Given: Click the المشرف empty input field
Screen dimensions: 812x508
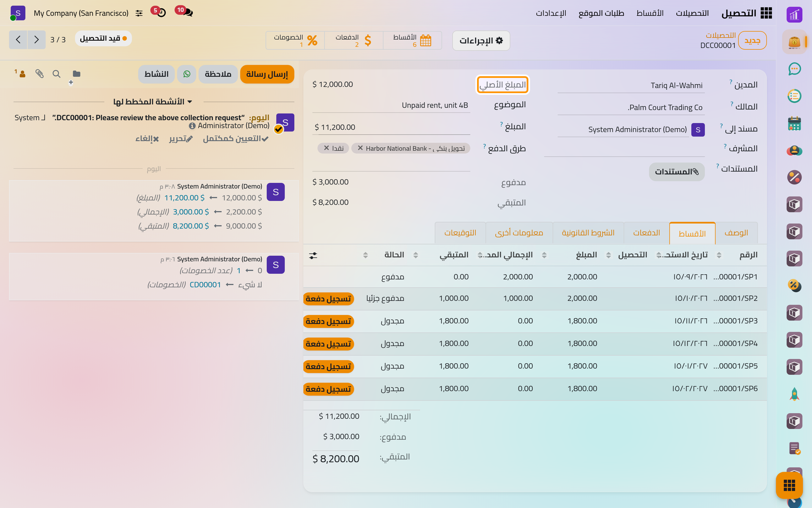Looking at the screenshot, I should pyautogui.click(x=624, y=149).
